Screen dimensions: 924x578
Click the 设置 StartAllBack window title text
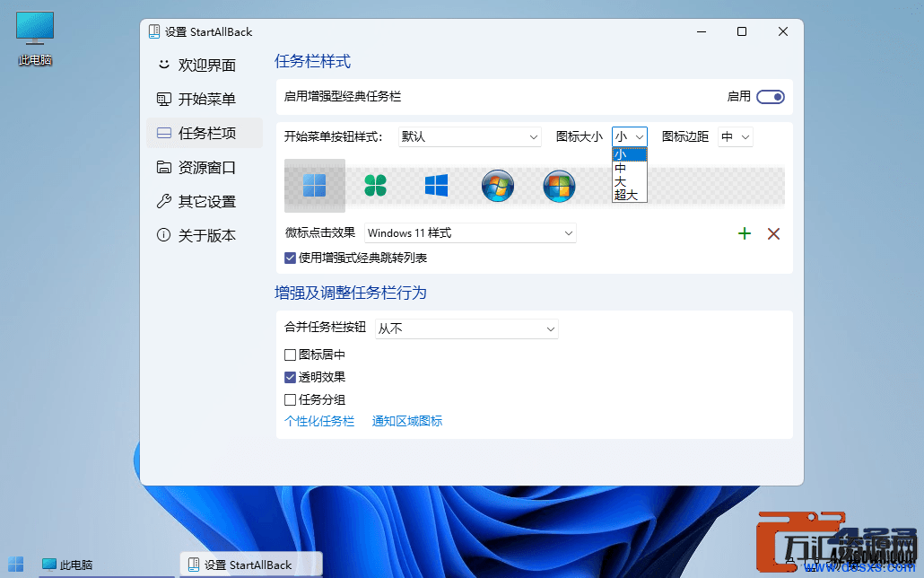tap(209, 31)
